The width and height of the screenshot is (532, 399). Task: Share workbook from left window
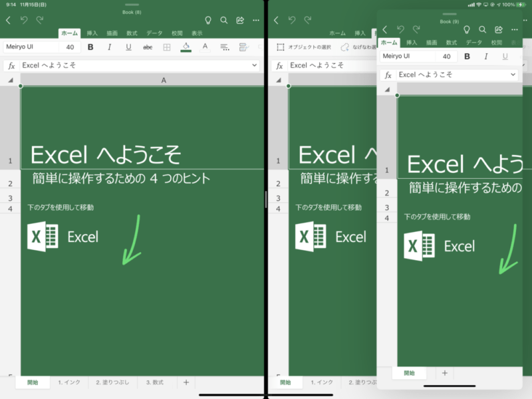tap(240, 21)
